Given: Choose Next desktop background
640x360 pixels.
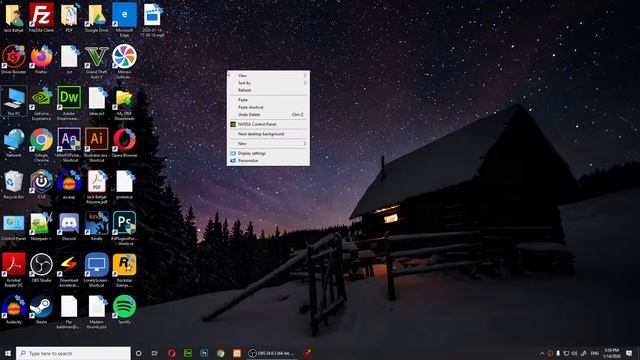Looking at the screenshot, I should (x=268, y=134).
